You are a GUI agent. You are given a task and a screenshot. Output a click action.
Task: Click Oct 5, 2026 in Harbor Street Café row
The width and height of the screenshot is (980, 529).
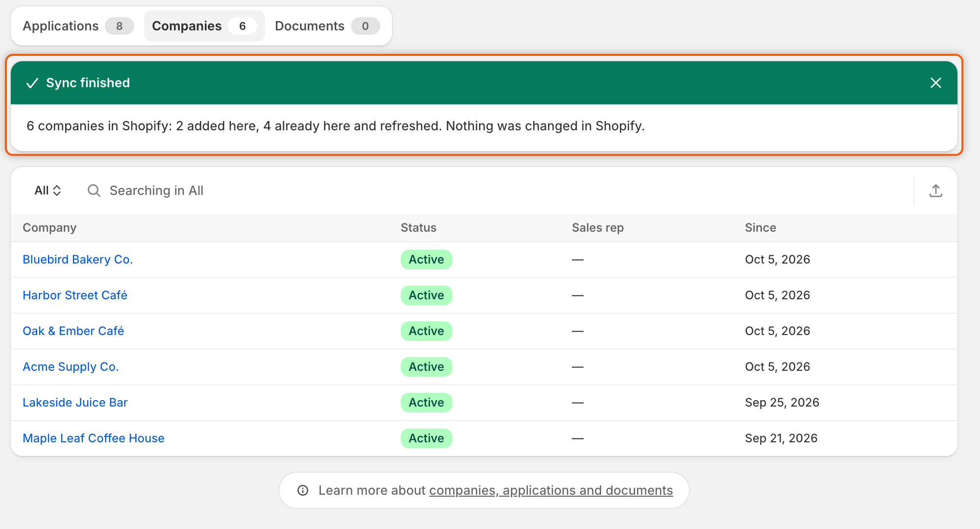tap(778, 295)
